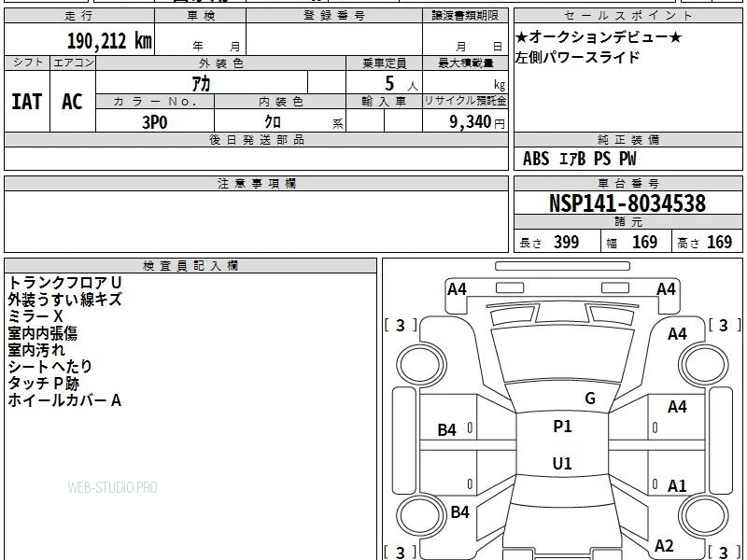
Task: Click the color code 3P0
Action: point(155,122)
